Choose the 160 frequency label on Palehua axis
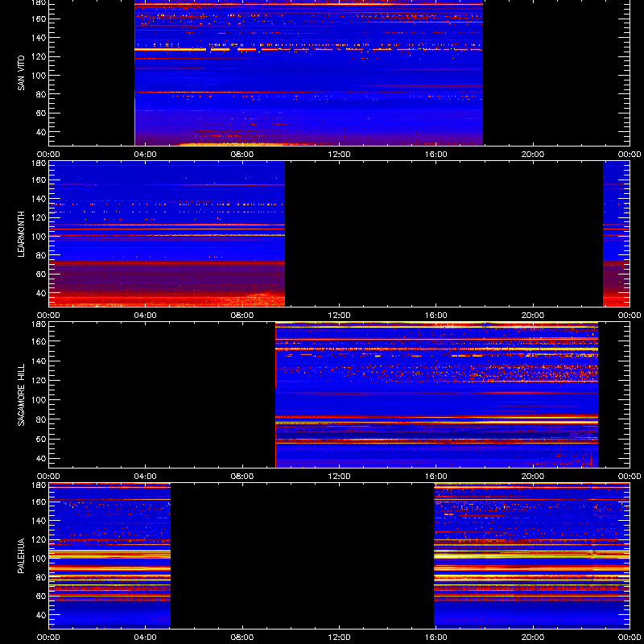 [x=40, y=502]
